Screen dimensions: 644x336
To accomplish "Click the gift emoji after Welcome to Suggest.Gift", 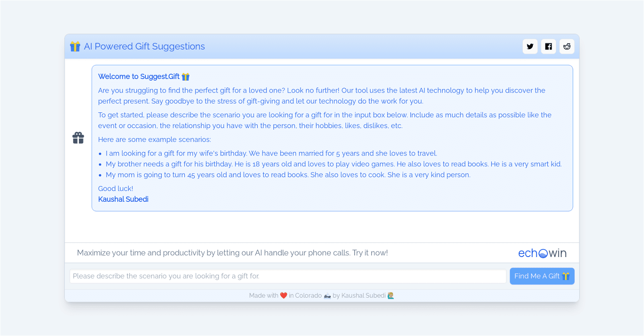I will point(186,77).
